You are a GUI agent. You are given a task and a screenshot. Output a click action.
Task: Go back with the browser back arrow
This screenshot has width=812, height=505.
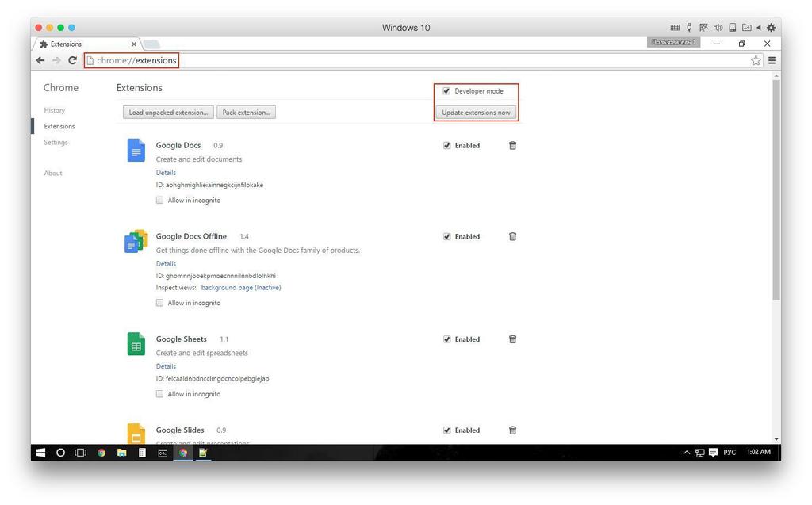pyautogui.click(x=40, y=60)
